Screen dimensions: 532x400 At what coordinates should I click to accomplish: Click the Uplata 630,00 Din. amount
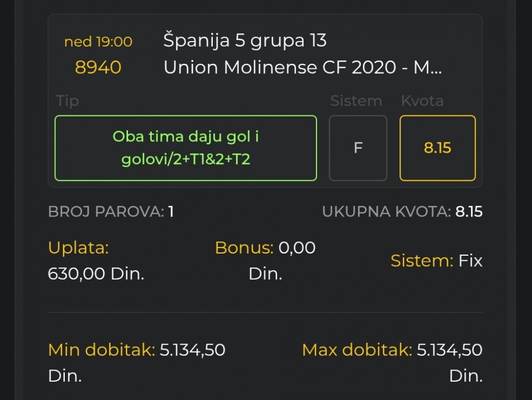tap(96, 274)
